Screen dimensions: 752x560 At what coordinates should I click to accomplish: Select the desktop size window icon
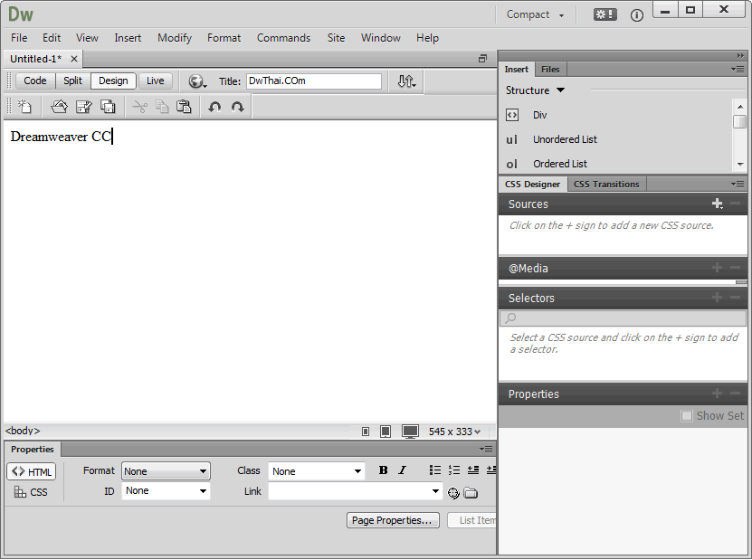tap(410, 432)
